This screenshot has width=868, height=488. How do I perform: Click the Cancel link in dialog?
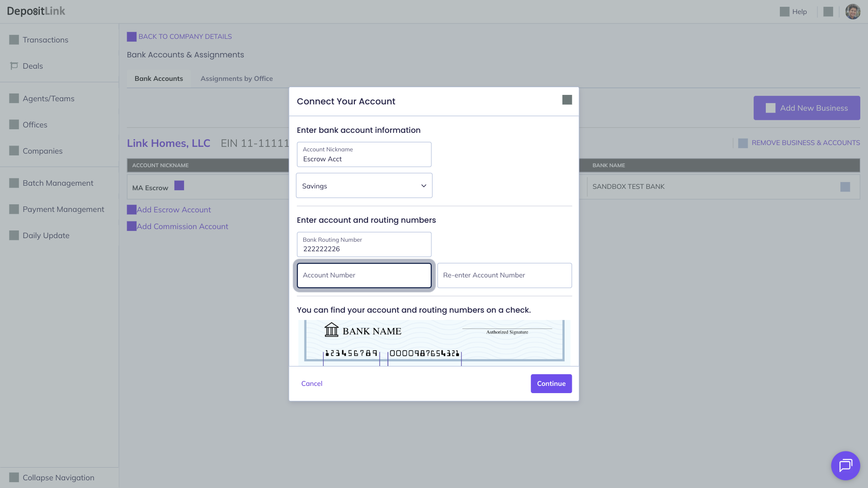tap(311, 384)
